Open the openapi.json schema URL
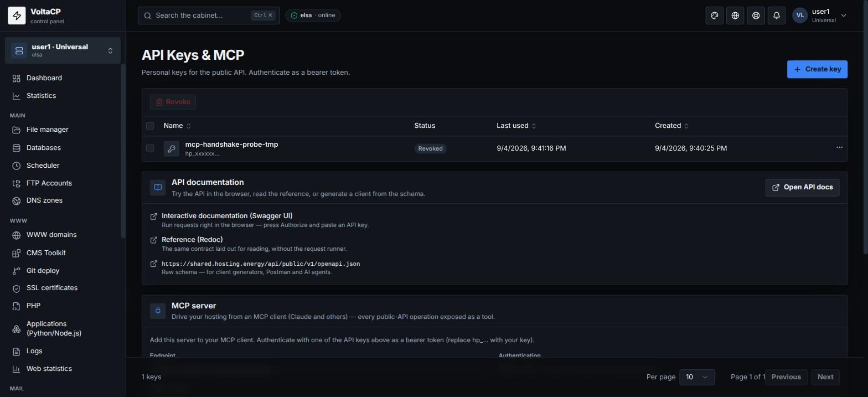868x397 pixels. tap(261, 264)
